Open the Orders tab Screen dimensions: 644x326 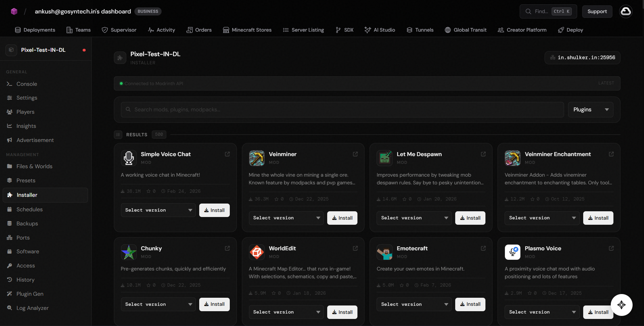pyautogui.click(x=199, y=30)
